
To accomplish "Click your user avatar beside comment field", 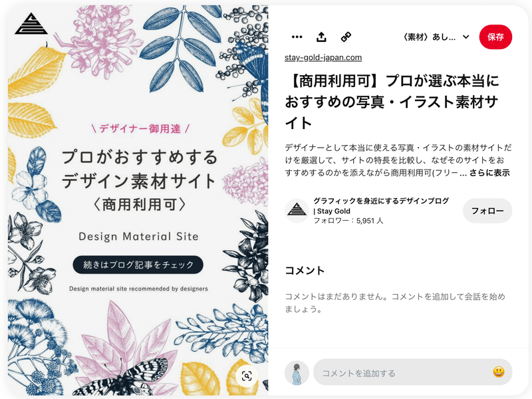I will coord(297,373).
